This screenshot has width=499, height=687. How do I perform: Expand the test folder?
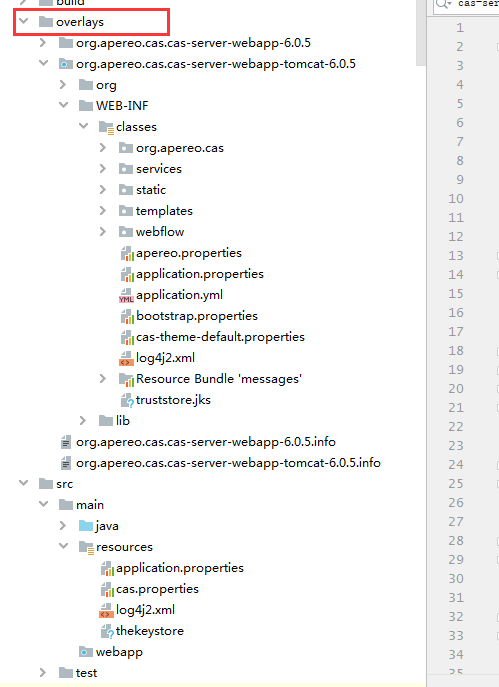coord(43,673)
